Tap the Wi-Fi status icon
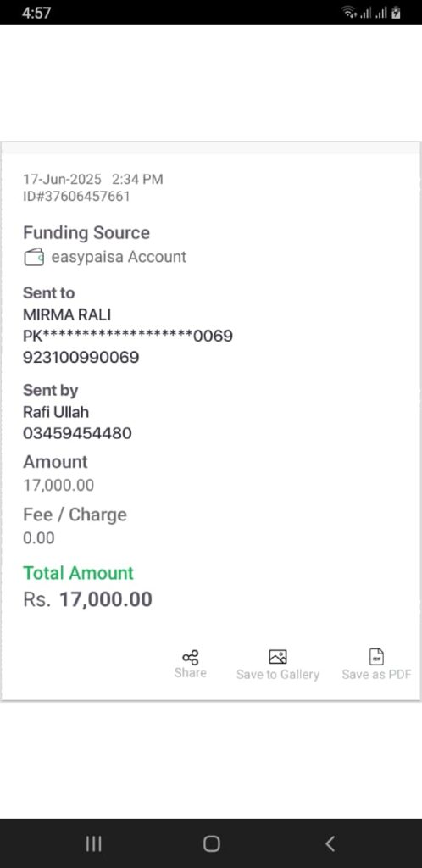422x868 pixels. pos(349,12)
